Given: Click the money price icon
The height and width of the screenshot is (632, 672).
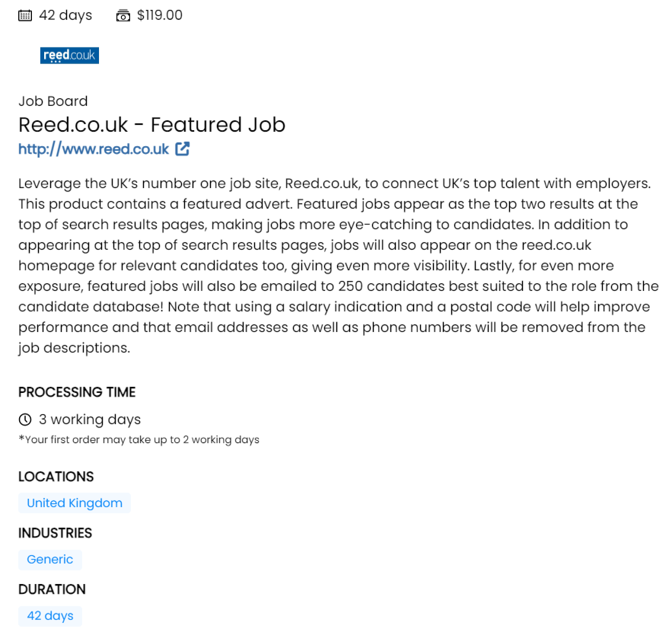Looking at the screenshot, I should coord(123,15).
